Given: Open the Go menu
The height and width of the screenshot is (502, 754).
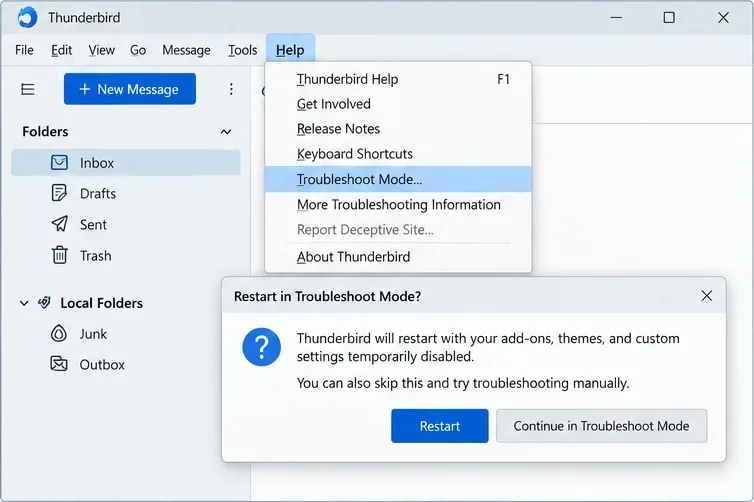Looking at the screenshot, I should point(138,50).
